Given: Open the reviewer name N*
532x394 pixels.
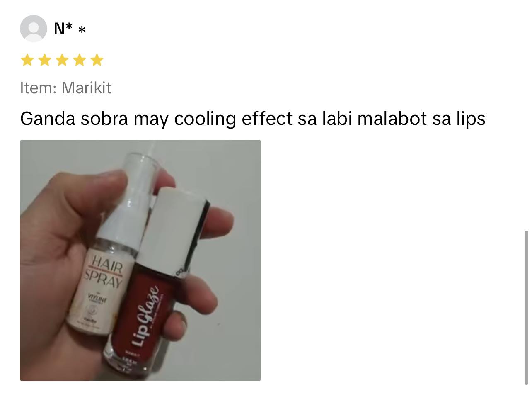Looking at the screenshot, I should [63, 29].
